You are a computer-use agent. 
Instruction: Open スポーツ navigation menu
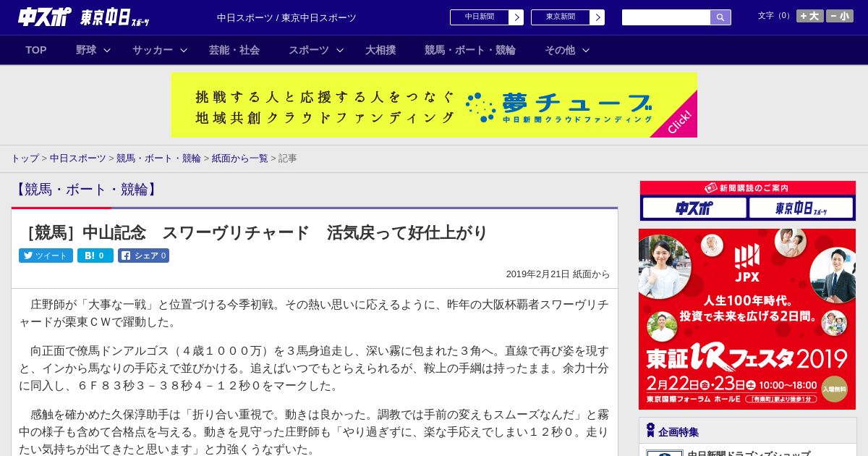tap(309, 50)
